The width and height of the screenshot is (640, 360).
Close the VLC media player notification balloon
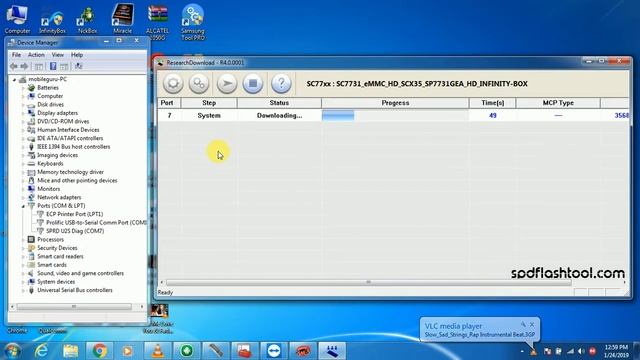pyautogui.click(x=532, y=324)
